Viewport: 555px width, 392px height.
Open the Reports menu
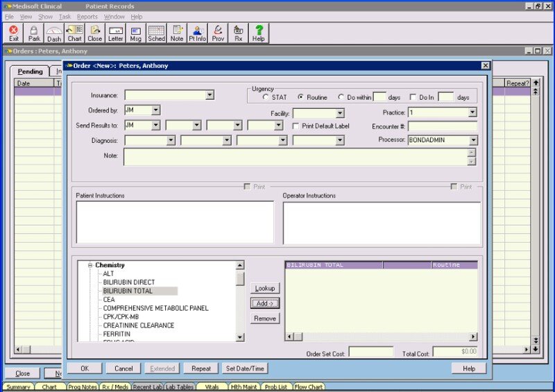[x=87, y=17]
